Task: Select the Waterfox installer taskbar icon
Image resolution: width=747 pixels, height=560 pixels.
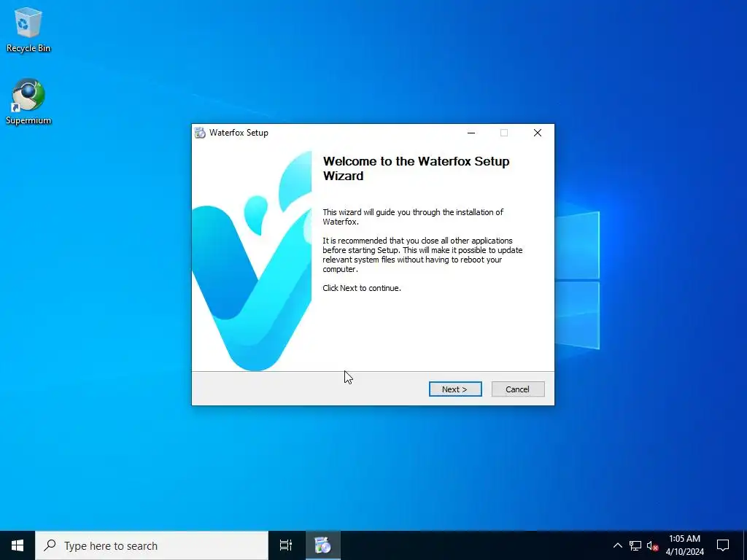Action: click(322, 545)
